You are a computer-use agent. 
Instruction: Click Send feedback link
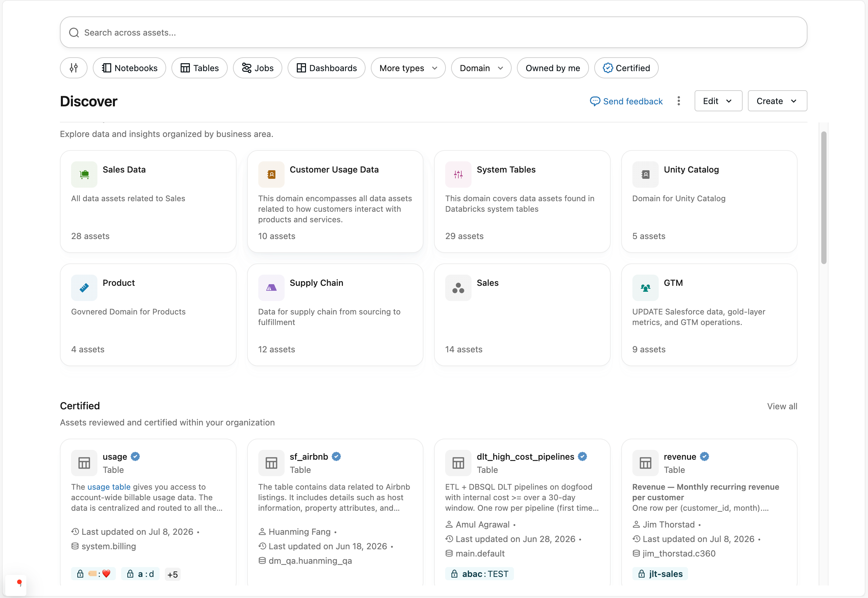pos(626,101)
